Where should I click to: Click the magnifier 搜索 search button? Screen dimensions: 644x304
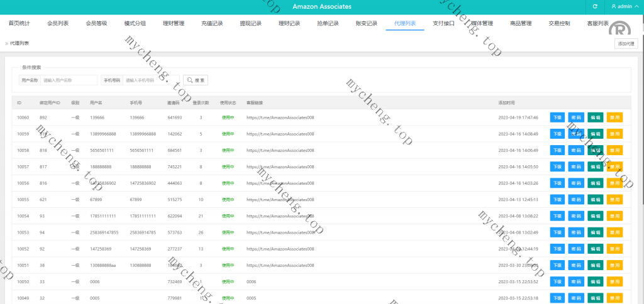(195, 80)
